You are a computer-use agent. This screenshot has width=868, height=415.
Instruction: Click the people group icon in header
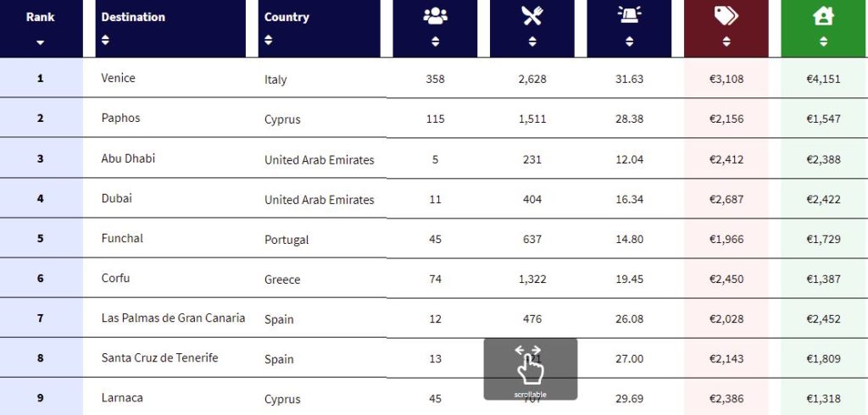click(435, 15)
